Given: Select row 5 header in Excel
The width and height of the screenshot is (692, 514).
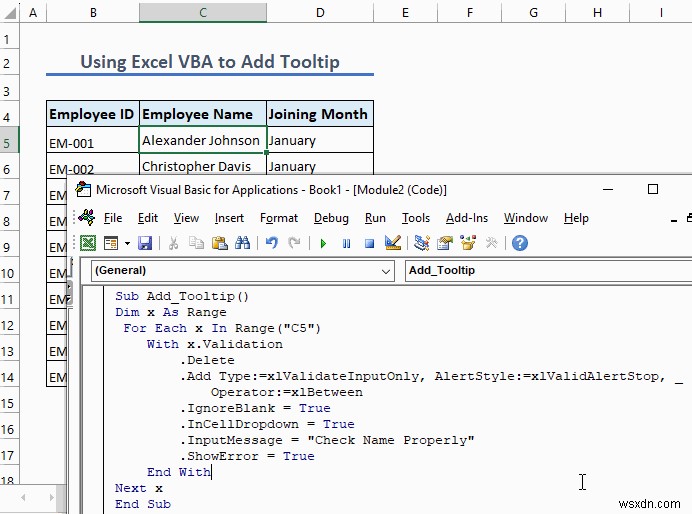Looking at the screenshot, I should 9,140.
